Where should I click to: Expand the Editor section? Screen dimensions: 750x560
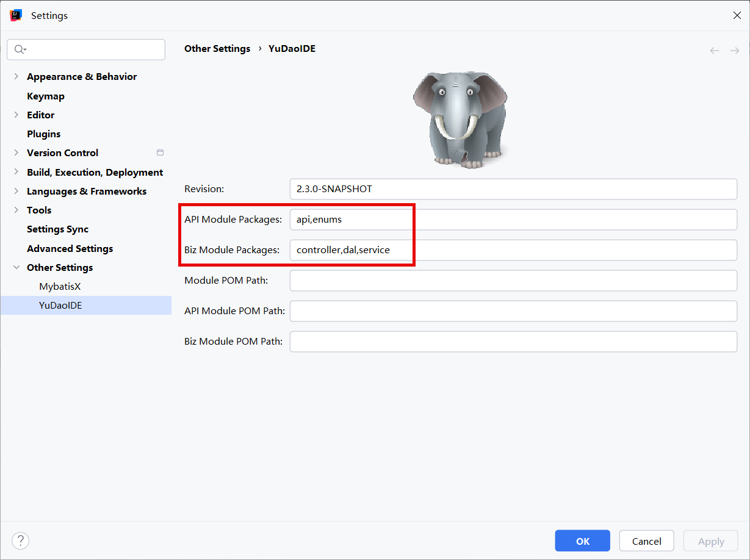tap(16, 115)
